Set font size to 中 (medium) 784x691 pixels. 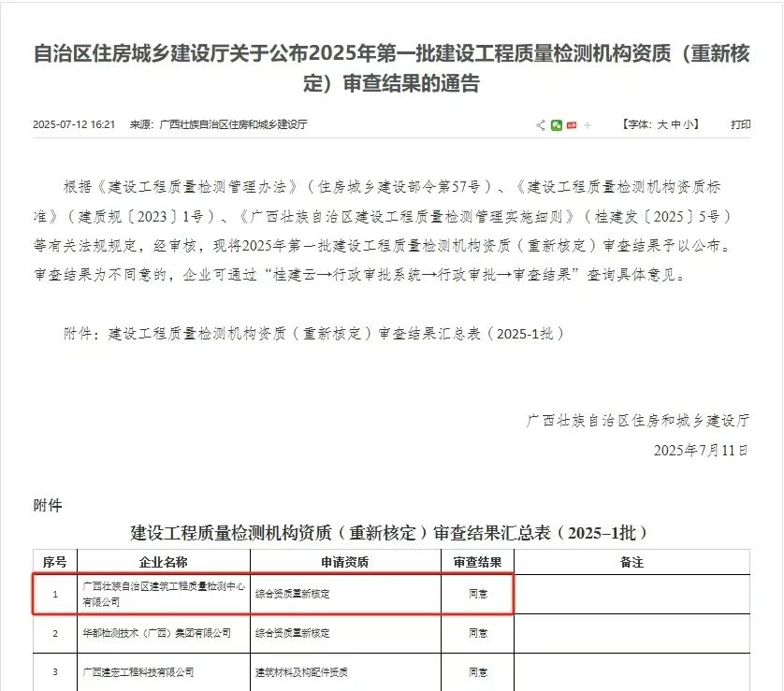(675, 124)
